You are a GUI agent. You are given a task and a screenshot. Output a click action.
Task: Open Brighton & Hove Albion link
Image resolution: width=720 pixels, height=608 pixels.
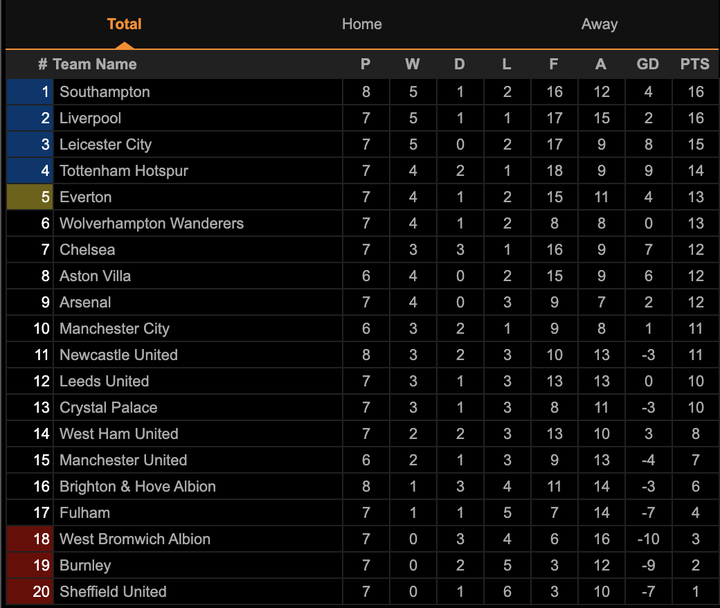[x=137, y=487]
